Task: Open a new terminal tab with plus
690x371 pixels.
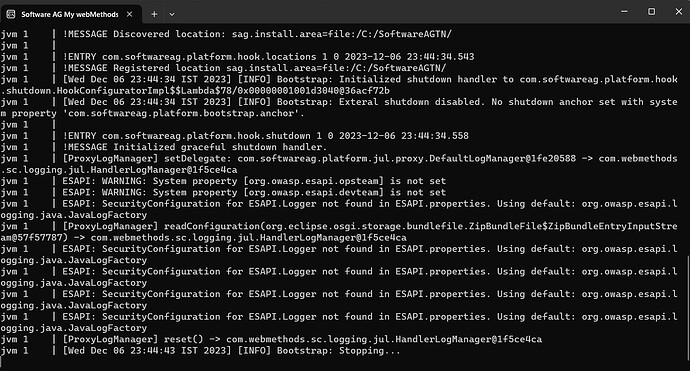Action: 154,14
